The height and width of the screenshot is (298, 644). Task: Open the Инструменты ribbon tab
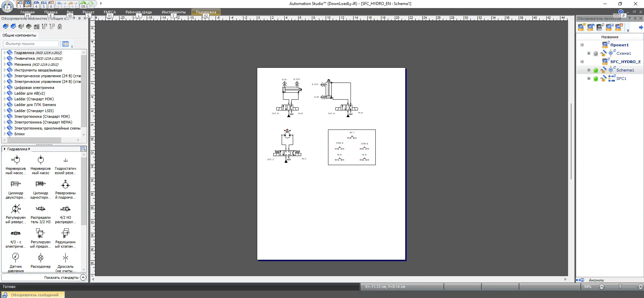point(174,12)
